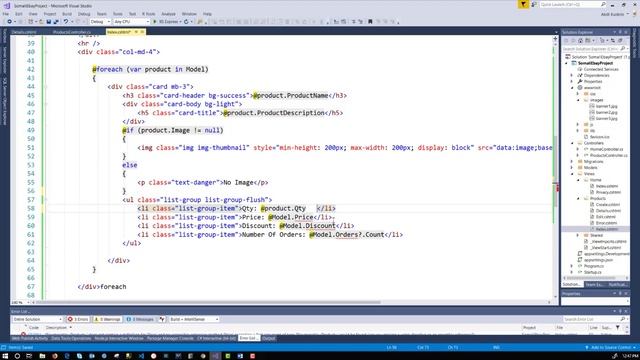
Task: Click the Home icon in Solution Explorer toolbar
Action: (x=580, y=40)
